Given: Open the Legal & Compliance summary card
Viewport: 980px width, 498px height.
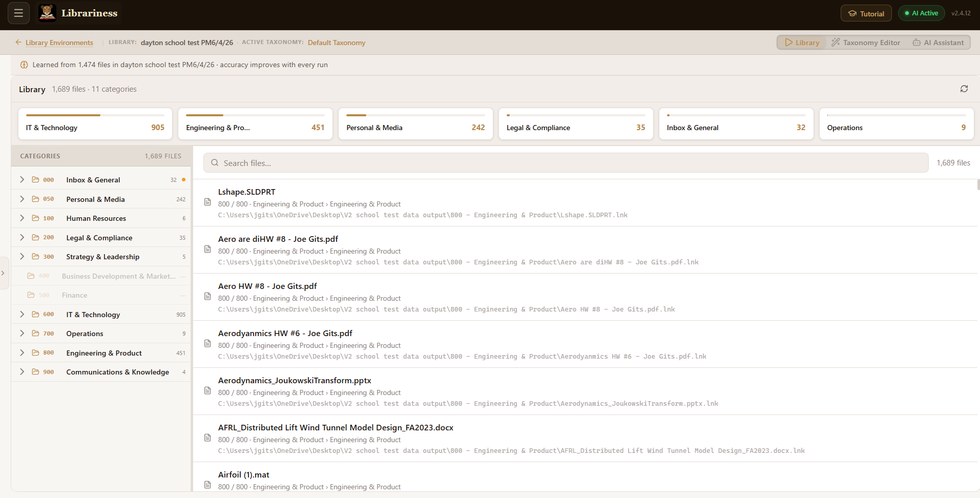Looking at the screenshot, I should [576, 123].
